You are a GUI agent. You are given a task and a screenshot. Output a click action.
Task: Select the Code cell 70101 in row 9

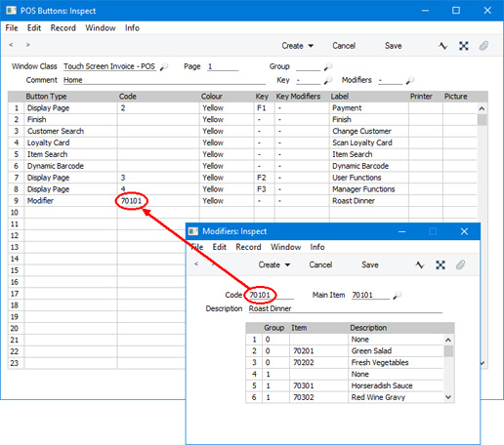[x=158, y=201]
